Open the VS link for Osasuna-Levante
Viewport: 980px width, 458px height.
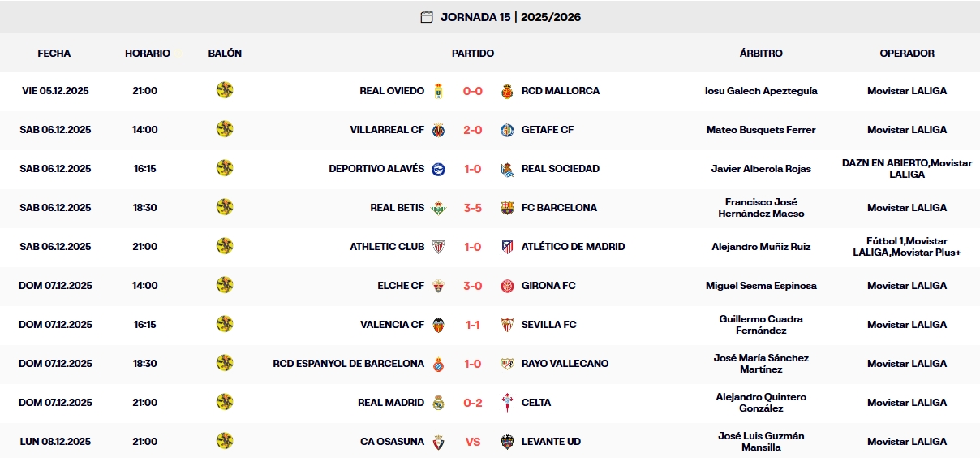473,442
